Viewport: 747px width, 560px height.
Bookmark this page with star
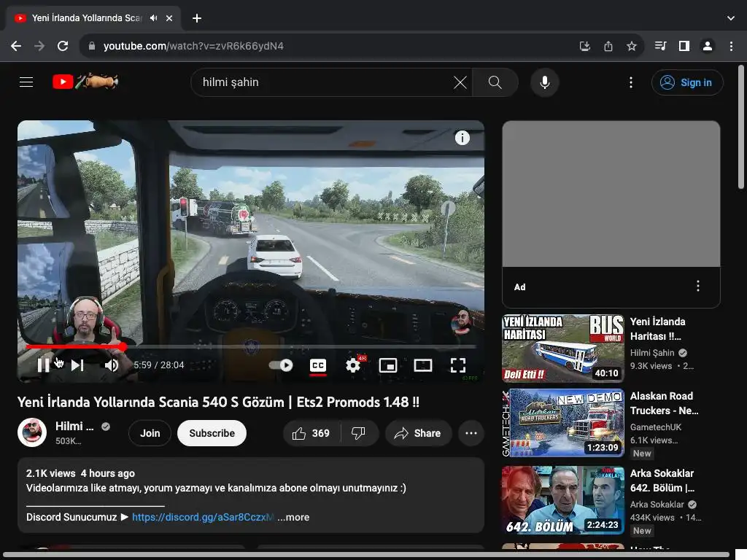[631, 46]
